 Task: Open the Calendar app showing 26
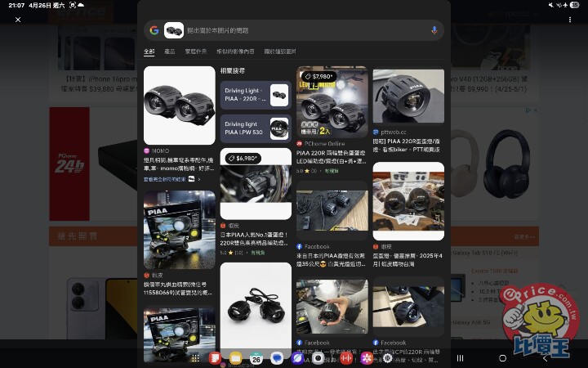coord(256,358)
